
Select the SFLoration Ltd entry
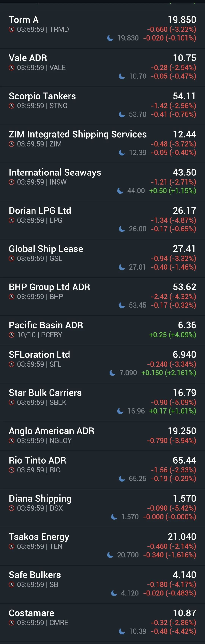point(39,354)
